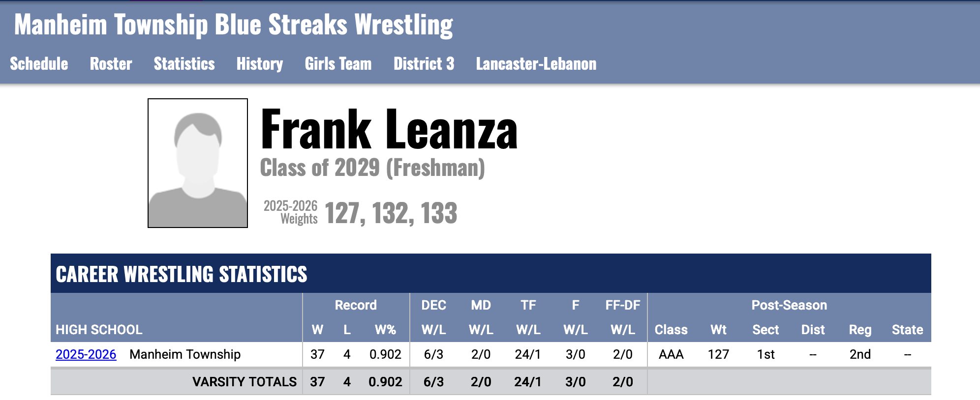Open the Statistics menu item
Viewport: 980px width, 400px height.
[184, 64]
